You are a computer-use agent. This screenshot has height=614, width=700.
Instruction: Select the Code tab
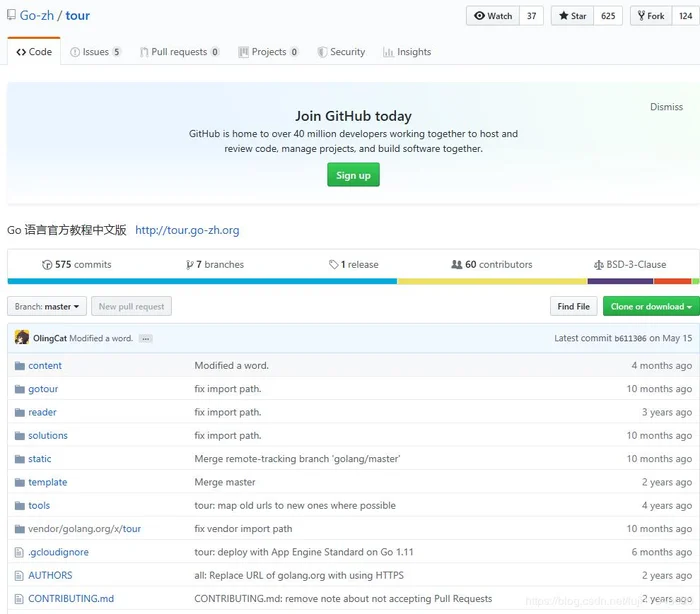(34, 52)
